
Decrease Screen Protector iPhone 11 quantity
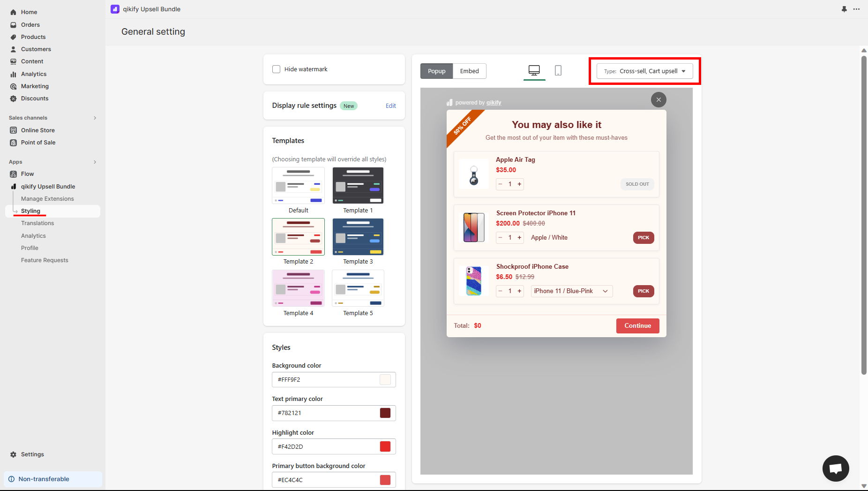pyautogui.click(x=500, y=238)
